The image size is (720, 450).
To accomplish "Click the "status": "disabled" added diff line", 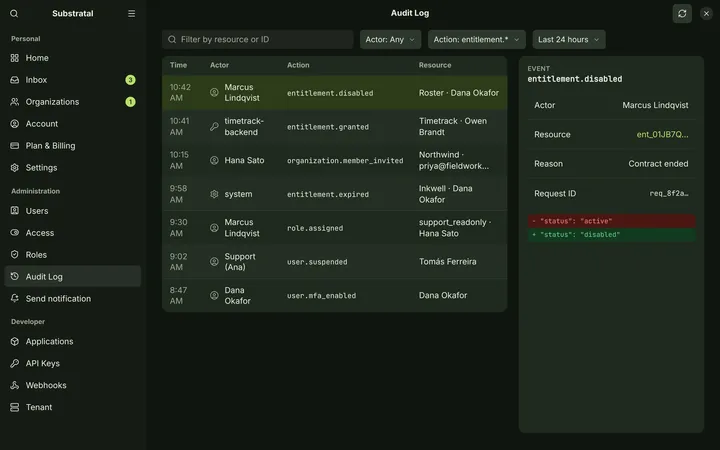I will pos(611,235).
